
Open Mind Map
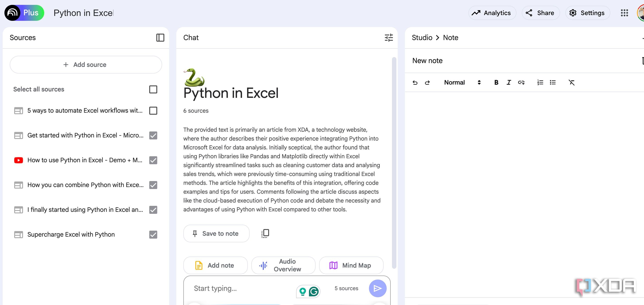[351, 265]
